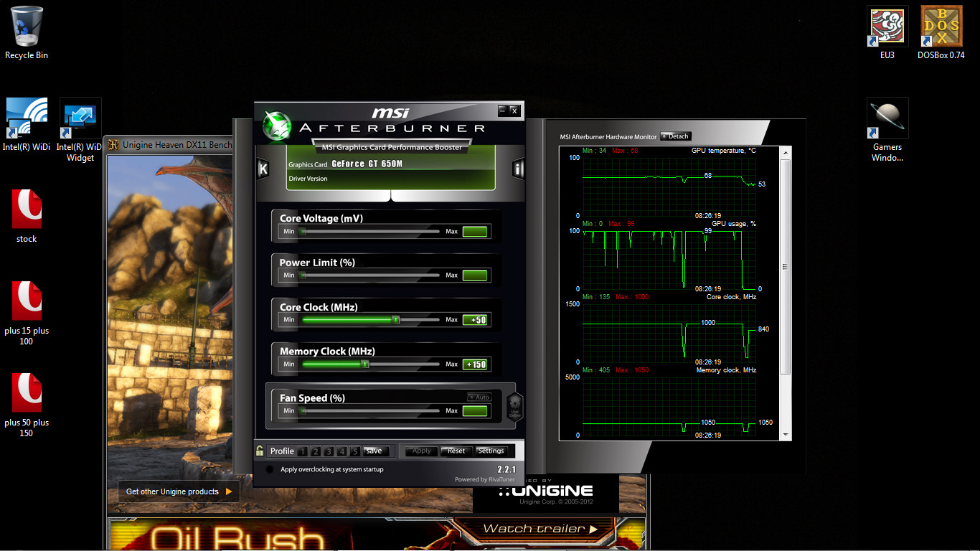
Task: Click the Fan Speed value box
Action: 475,411
